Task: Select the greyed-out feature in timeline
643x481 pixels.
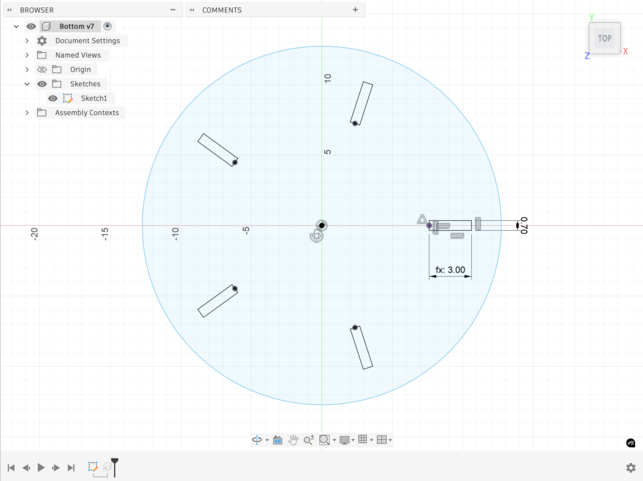Action: (107, 467)
